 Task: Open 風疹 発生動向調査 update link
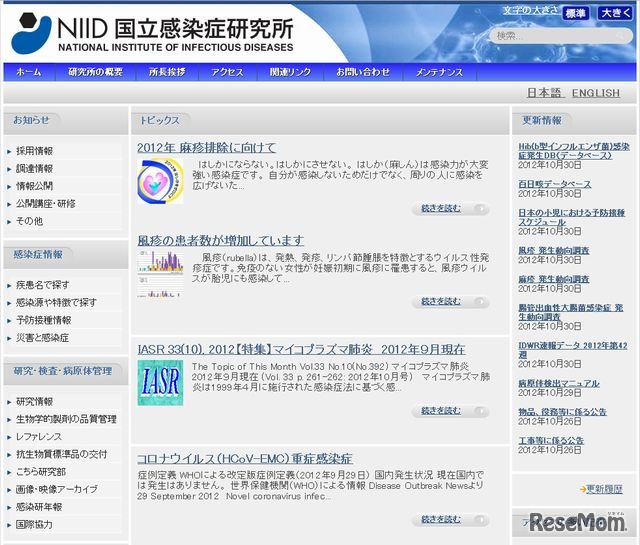(554, 250)
